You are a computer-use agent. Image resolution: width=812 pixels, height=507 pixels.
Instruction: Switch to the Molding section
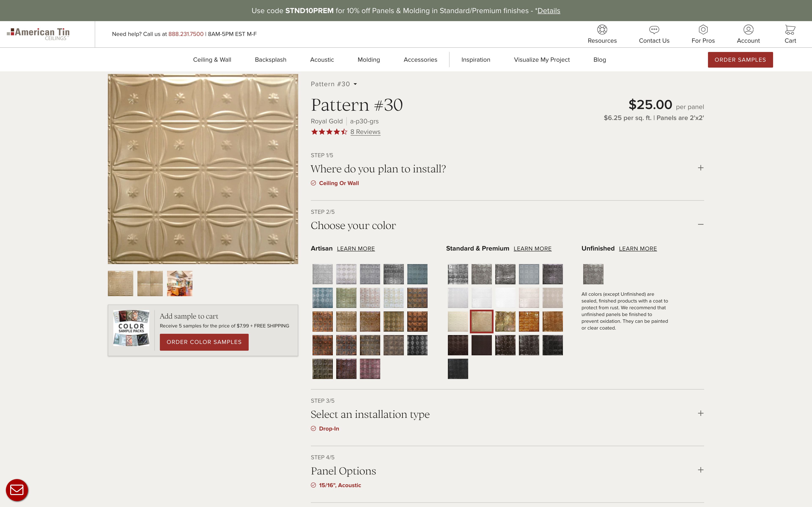pyautogui.click(x=368, y=59)
